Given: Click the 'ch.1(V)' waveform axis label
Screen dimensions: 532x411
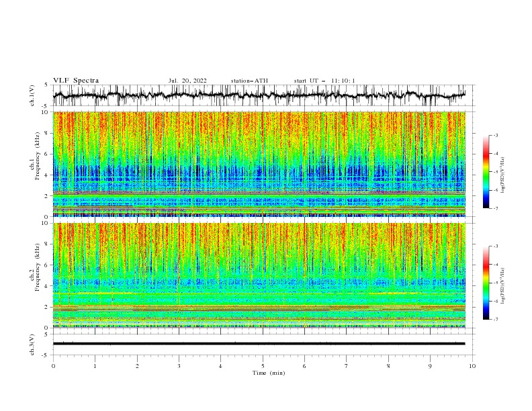Looking at the screenshot, I should coord(32,95).
